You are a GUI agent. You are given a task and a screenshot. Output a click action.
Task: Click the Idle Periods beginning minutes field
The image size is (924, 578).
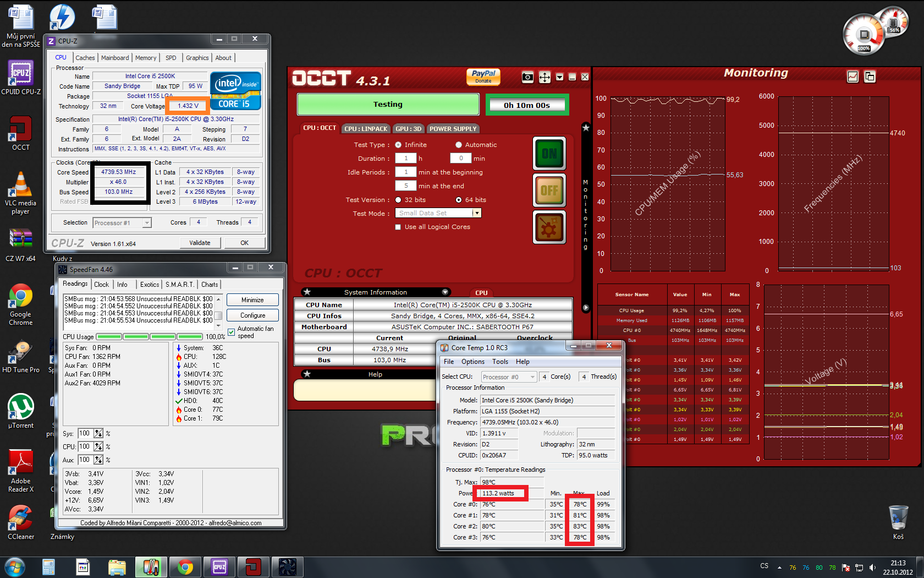coord(406,172)
